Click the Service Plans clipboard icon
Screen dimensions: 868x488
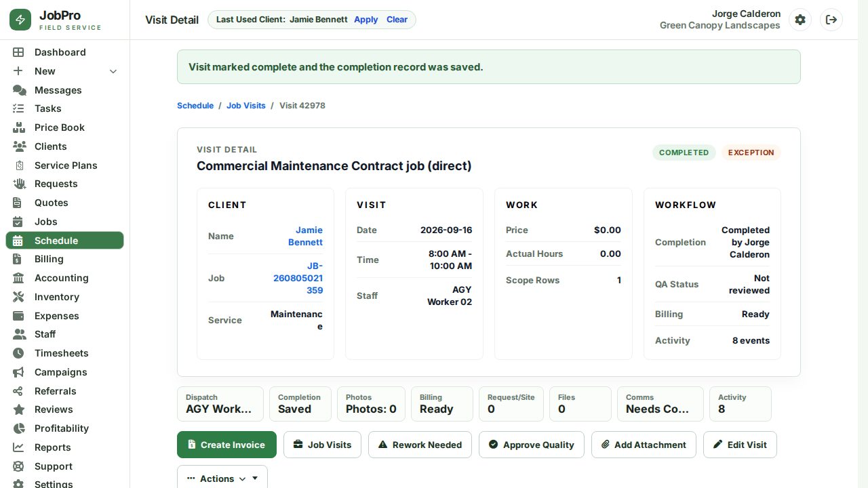coord(19,165)
